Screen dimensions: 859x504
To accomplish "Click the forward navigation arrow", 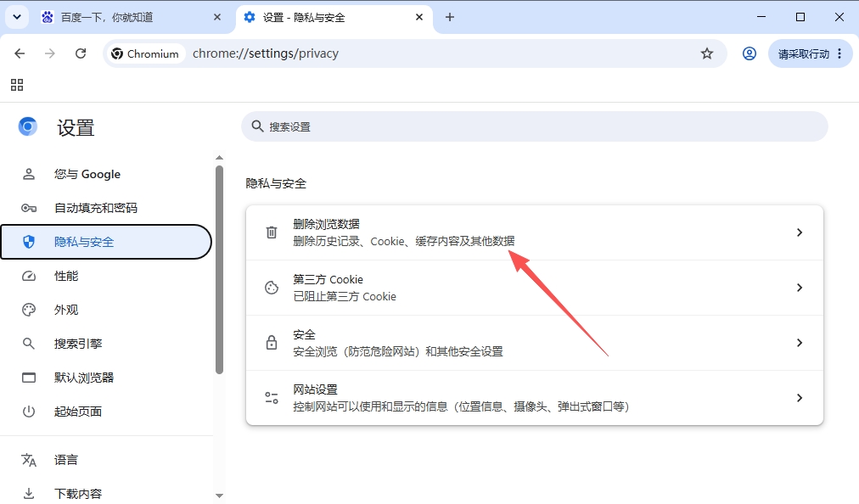I will click(x=50, y=53).
